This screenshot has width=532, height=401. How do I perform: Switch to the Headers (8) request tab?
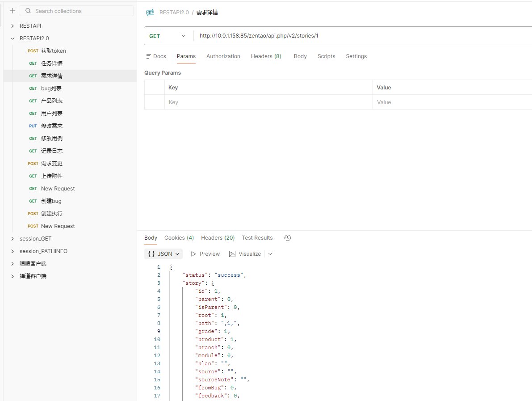point(266,56)
